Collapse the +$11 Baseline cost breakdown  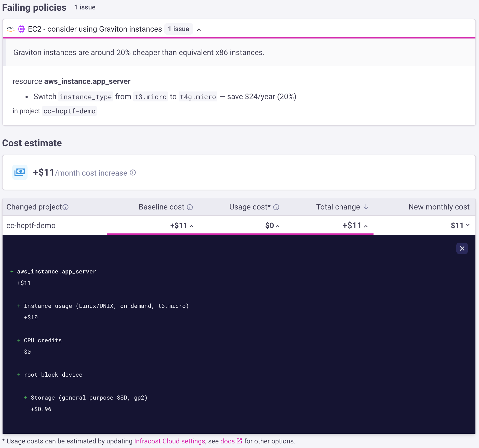coord(191,226)
